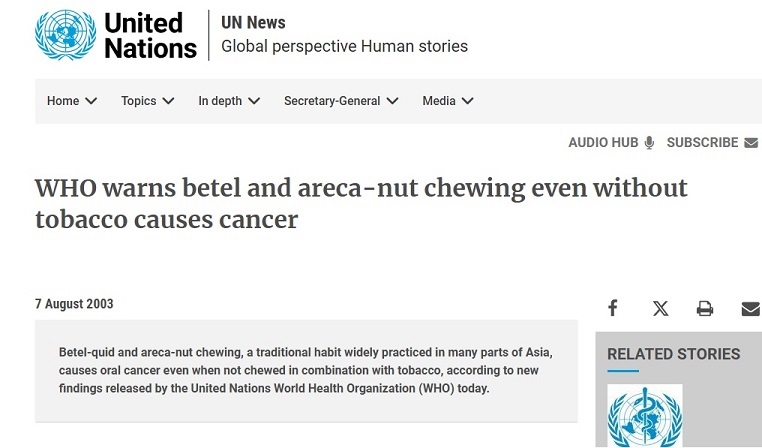Share article on X
Viewport: 762px width, 448px height.
point(660,308)
